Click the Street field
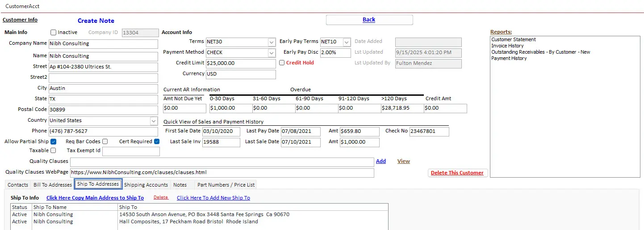The height and width of the screenshot is (230, 644). (x=103, y=67)
